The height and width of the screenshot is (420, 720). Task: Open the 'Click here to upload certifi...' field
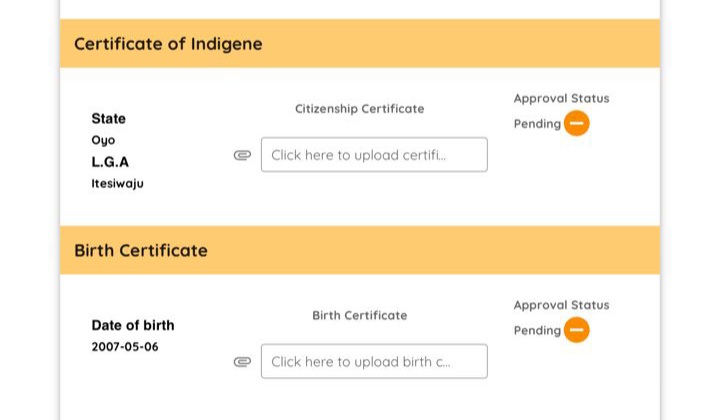(x=374, y=155)
